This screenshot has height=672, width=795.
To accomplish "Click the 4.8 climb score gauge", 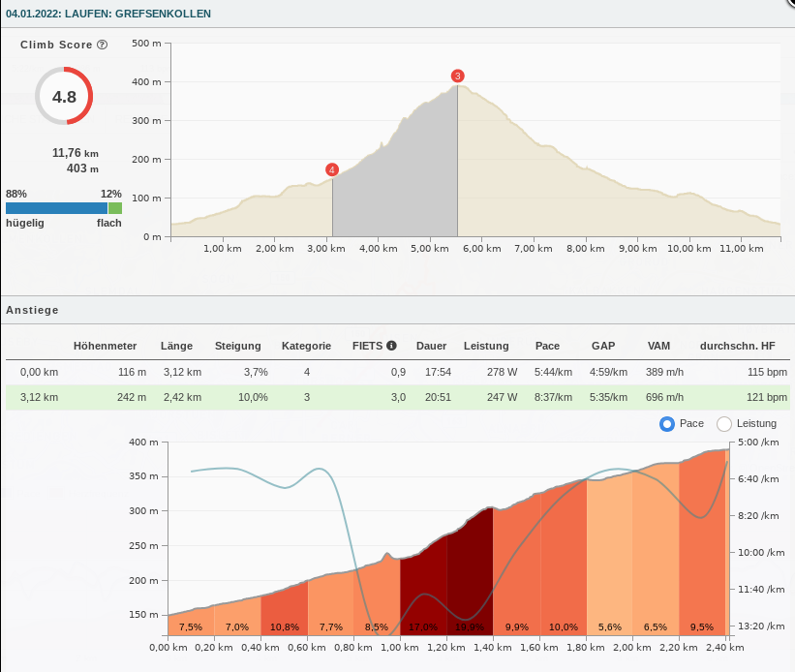I will pos(64,96).
